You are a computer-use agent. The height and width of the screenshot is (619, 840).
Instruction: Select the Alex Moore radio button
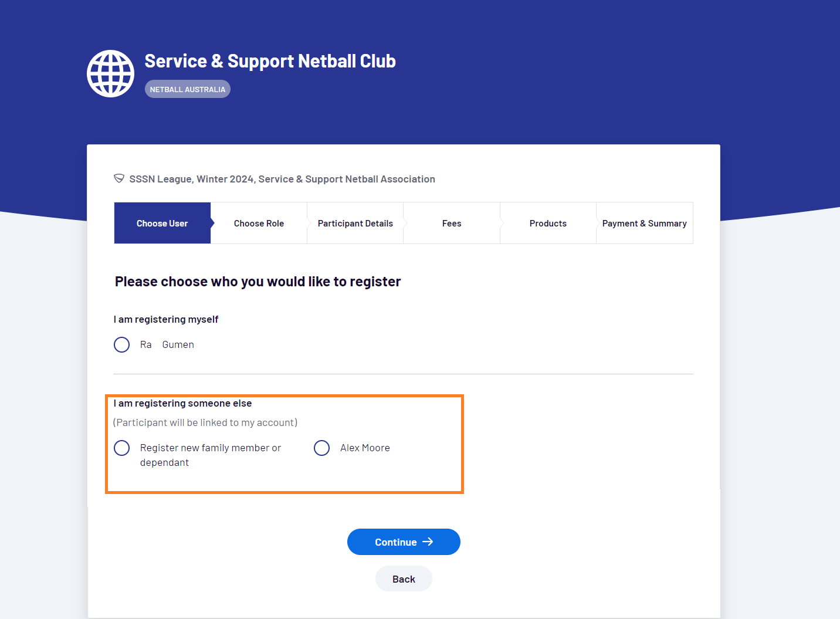pyautogui.click(x=321, y=448)
